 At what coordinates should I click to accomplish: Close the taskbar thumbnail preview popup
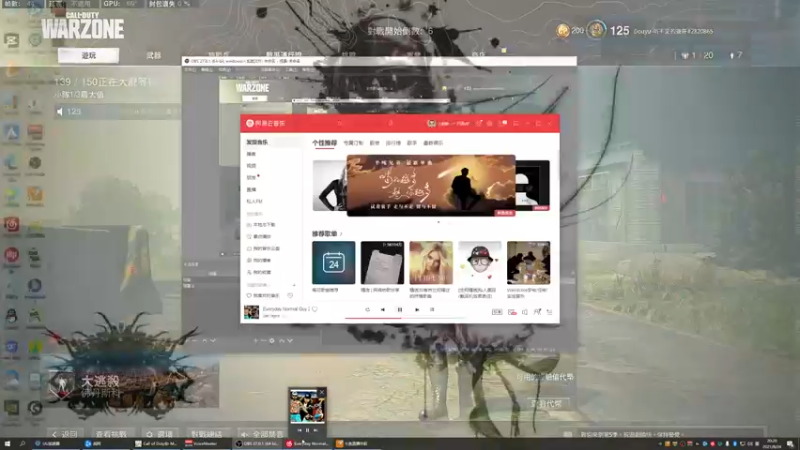(322, 392)
